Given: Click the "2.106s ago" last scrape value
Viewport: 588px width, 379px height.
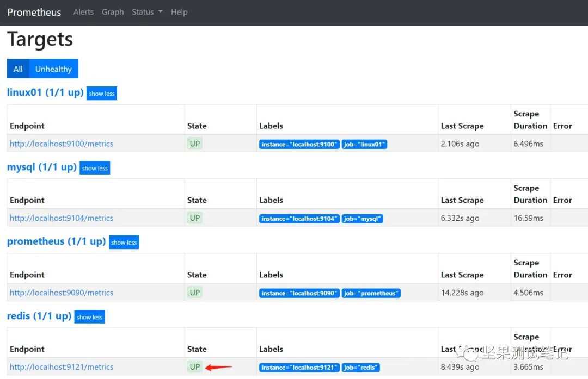Looking at the screenshot, I should click(460, 144).
